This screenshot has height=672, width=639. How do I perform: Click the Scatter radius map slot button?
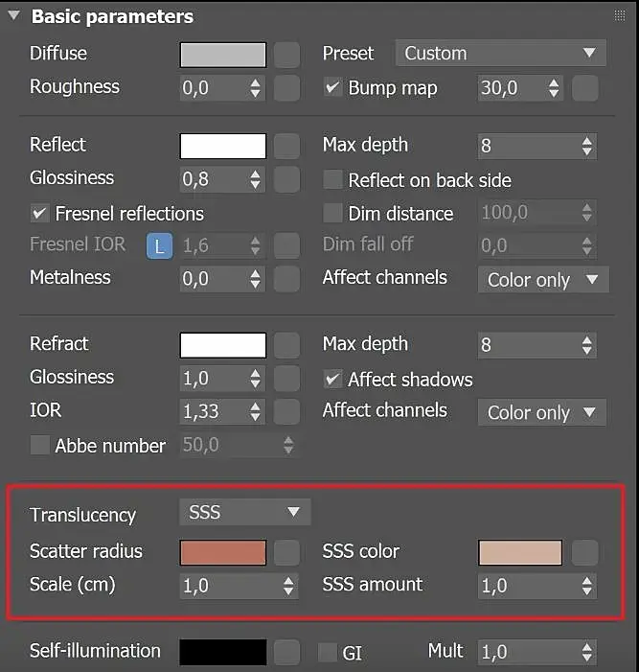[287, 553]
